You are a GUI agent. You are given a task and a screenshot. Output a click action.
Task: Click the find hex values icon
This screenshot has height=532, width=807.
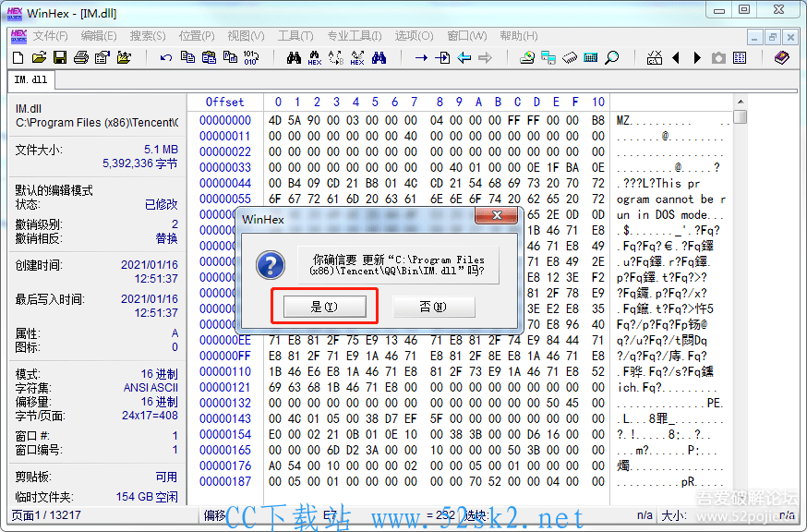coord(315,57)
